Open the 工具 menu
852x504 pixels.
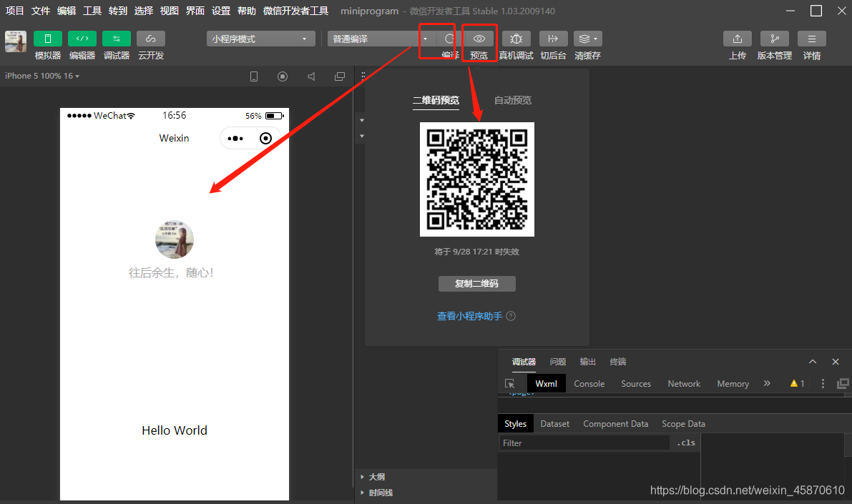(x=92, y=11)
